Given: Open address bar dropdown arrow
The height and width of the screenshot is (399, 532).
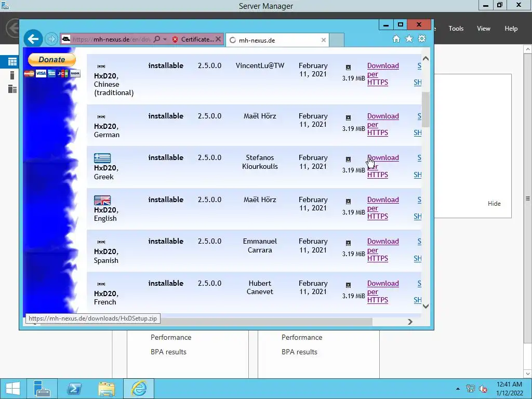Looking at the screenshot, I should click(x=165, y=39).
